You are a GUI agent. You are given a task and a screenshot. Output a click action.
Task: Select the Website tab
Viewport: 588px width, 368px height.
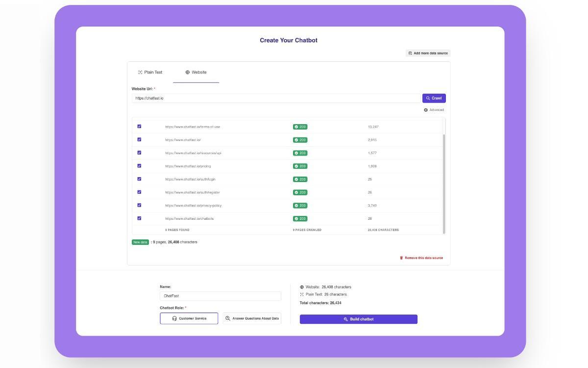(x=196, y=72)
